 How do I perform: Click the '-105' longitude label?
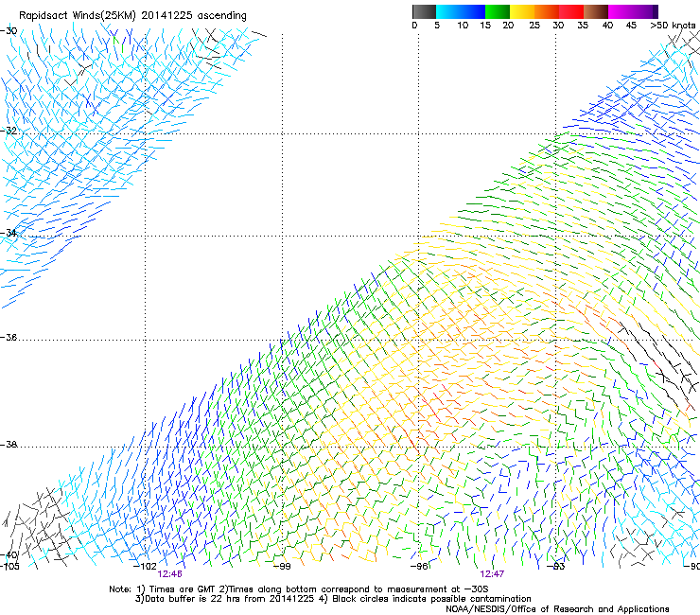point(9,567)
